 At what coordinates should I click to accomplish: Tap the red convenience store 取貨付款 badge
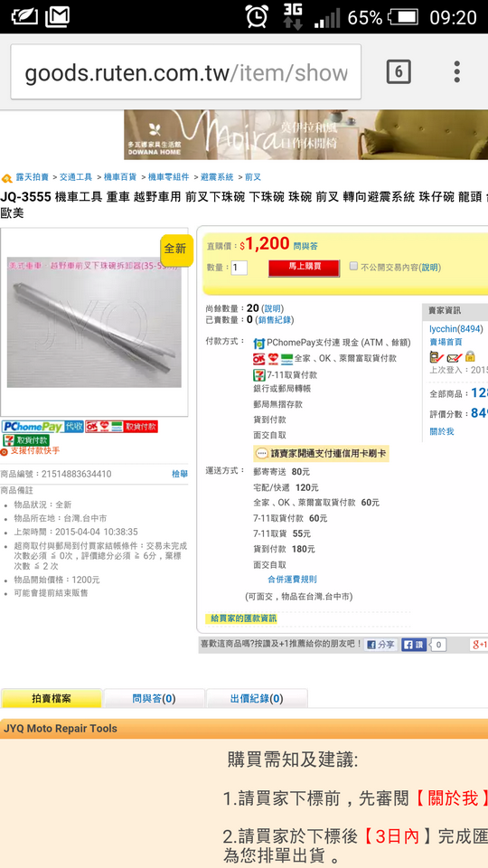pyautogui.click(x=122, y=427)
